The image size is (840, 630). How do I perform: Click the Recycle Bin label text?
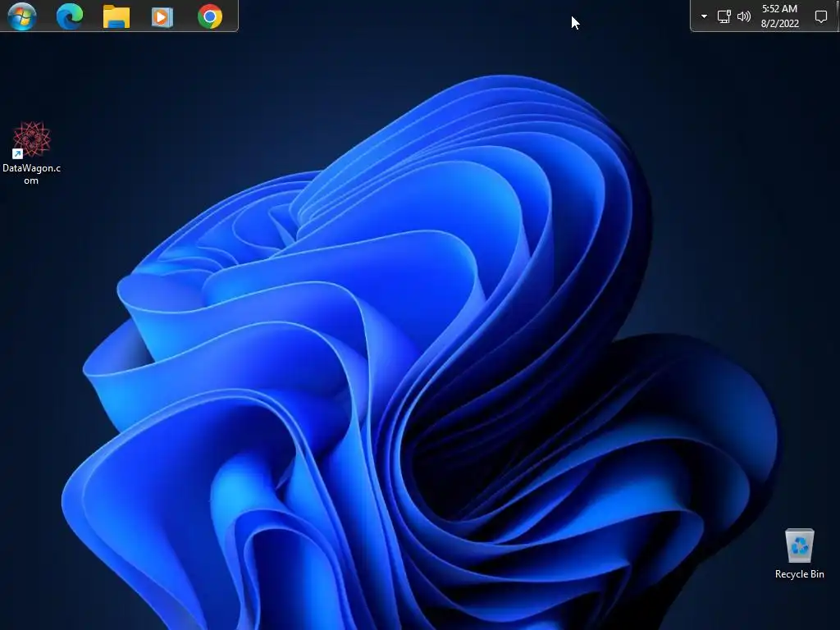[799, 573]
